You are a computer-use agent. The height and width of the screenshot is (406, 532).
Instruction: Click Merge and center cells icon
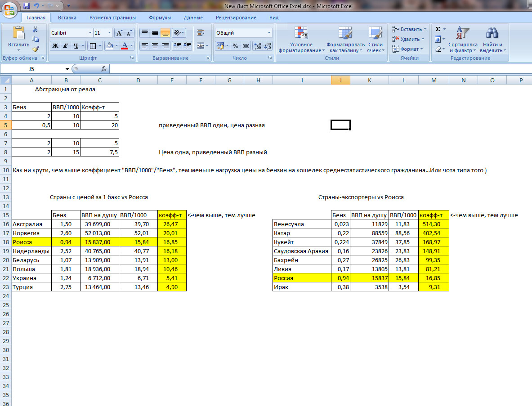point(201,46)
